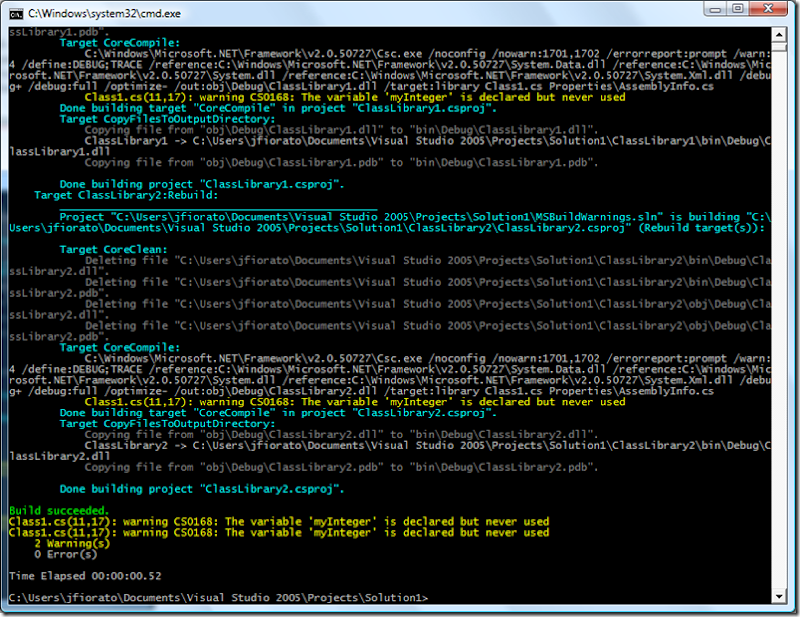This screenshot has height=617, width=800.
Task: Click "Done building project ClassLibrary2.csproj" line
Action: click(201, 489)
